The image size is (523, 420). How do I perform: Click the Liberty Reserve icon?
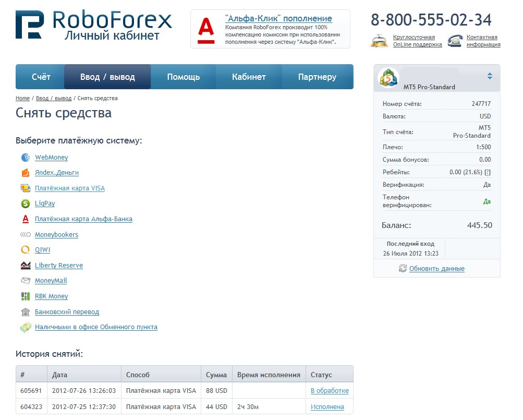pyautogui.click(x=26, y=266)
